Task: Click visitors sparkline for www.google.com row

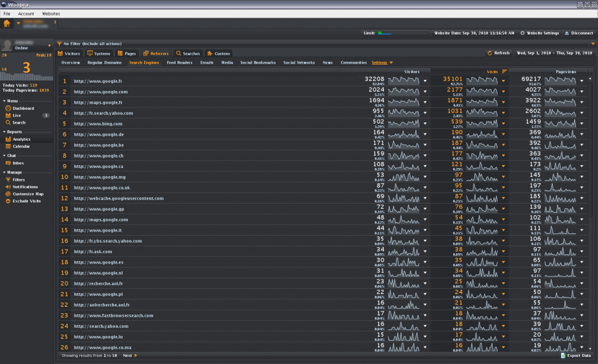Action: [404, 92]
